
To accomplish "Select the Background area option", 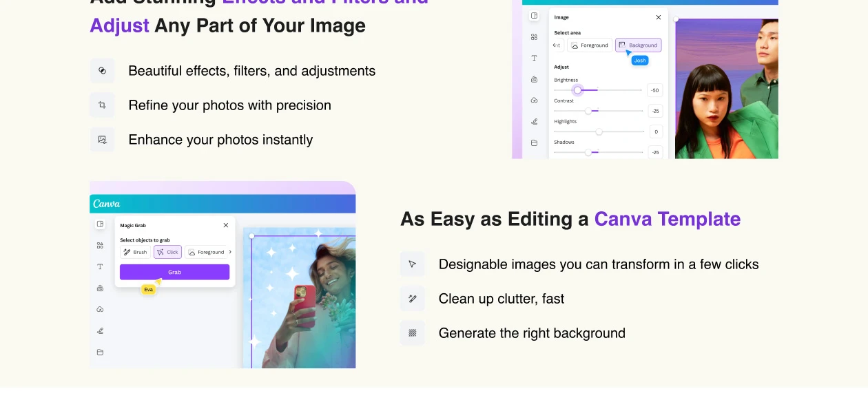I will click(639, 45).
